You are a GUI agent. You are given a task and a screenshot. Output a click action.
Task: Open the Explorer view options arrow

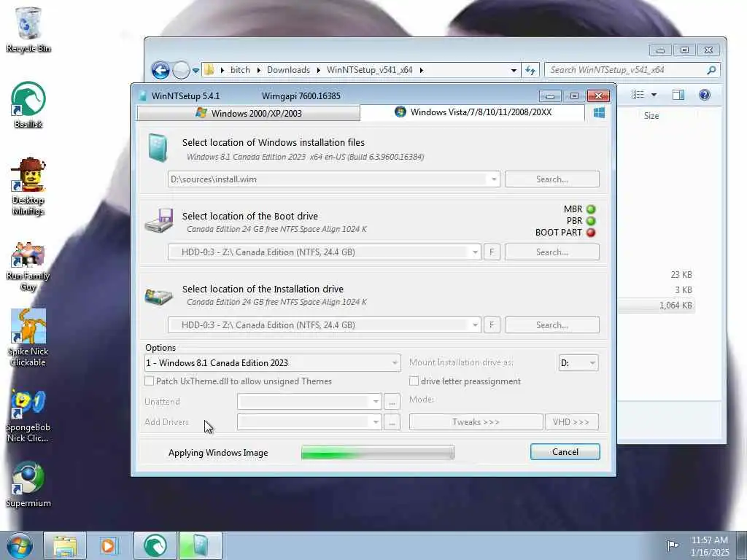[654, 95]
